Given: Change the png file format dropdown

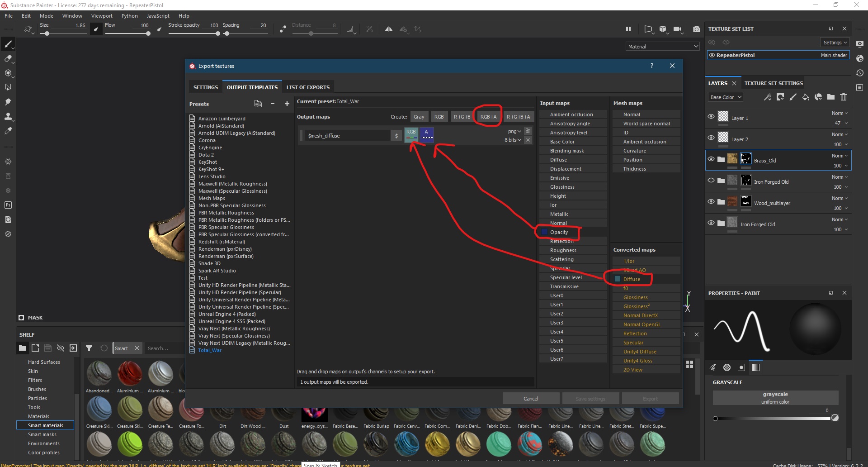Looking at the screenshot, I should (514, 131).
